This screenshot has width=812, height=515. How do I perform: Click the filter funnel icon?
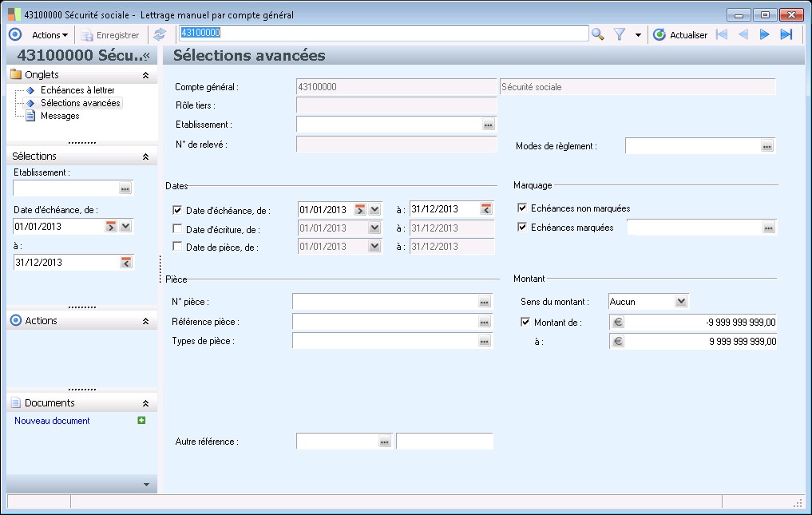[620, 34]
